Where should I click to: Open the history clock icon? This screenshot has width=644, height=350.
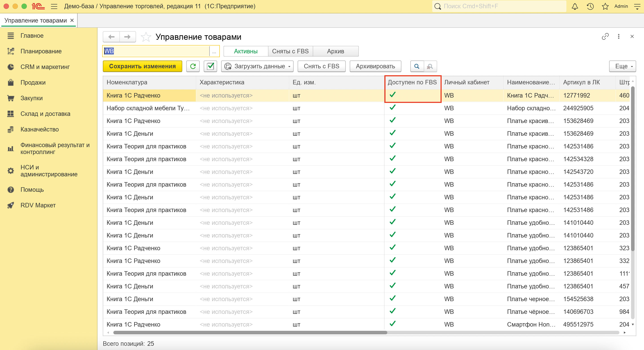click(x=590, y=6)
